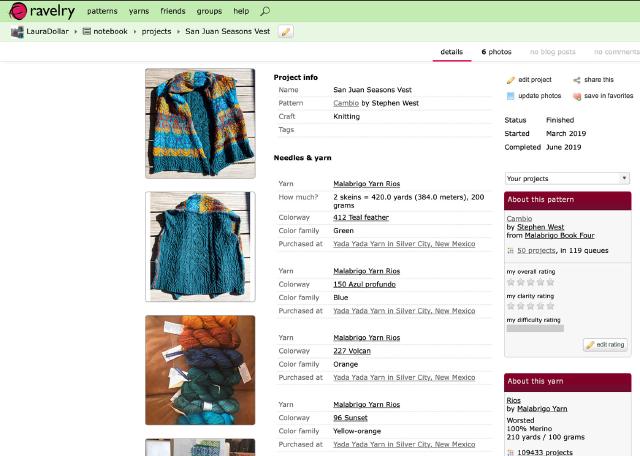Click the update photos icon
The image size is (640, 456).
pos(510,96)
